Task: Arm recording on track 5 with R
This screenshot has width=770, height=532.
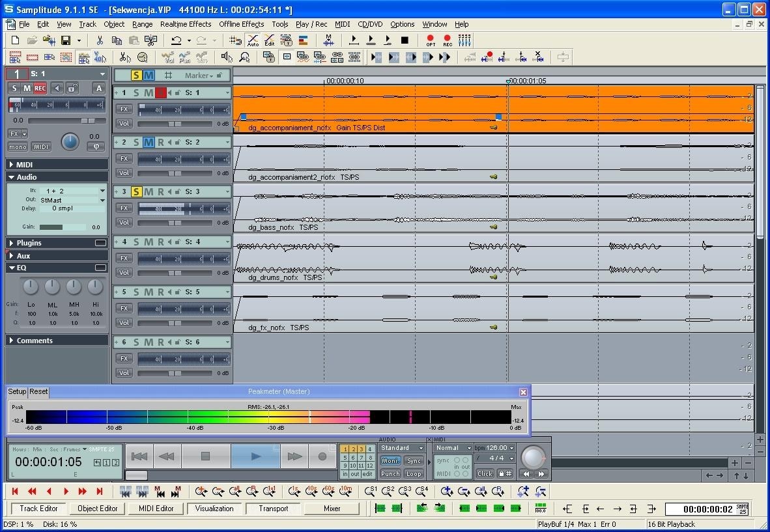Action: (160, 292)
